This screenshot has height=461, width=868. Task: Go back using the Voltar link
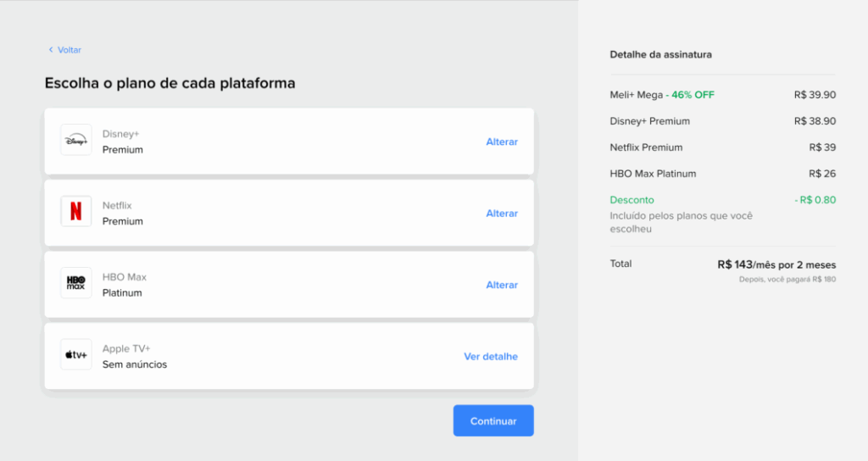[69, 50]
